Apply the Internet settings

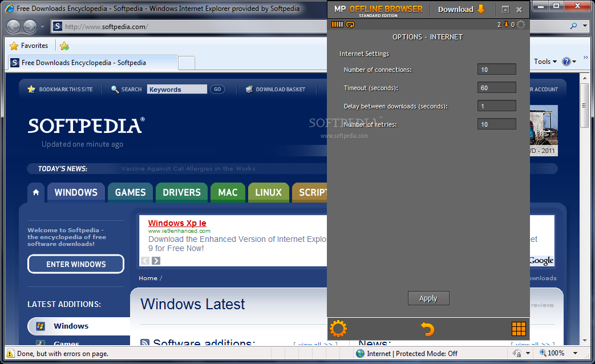(428, 298)
